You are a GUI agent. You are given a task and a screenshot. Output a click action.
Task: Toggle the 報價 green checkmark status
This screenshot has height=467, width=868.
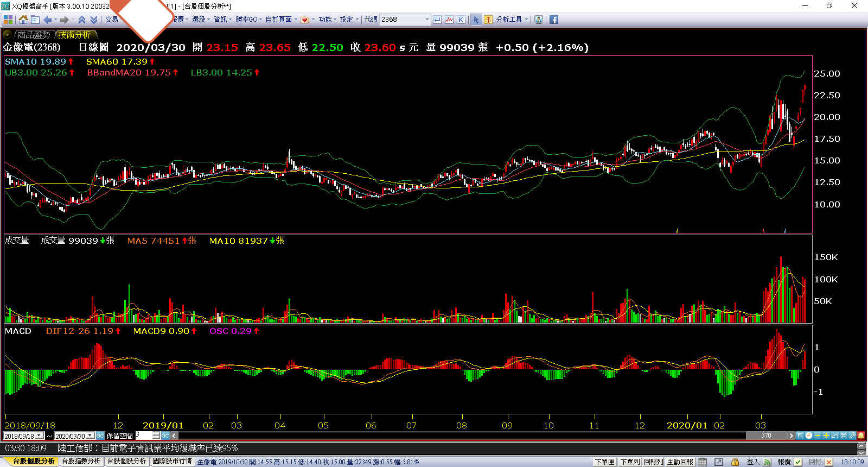click(798, 462)
